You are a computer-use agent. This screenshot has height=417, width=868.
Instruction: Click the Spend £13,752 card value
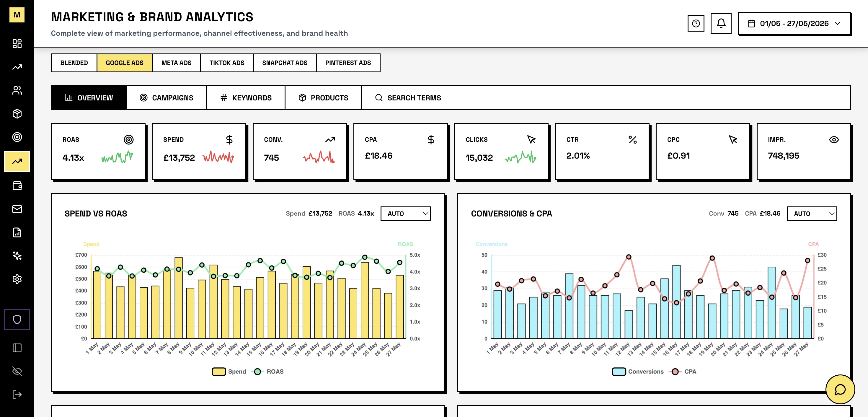point(179,157)
